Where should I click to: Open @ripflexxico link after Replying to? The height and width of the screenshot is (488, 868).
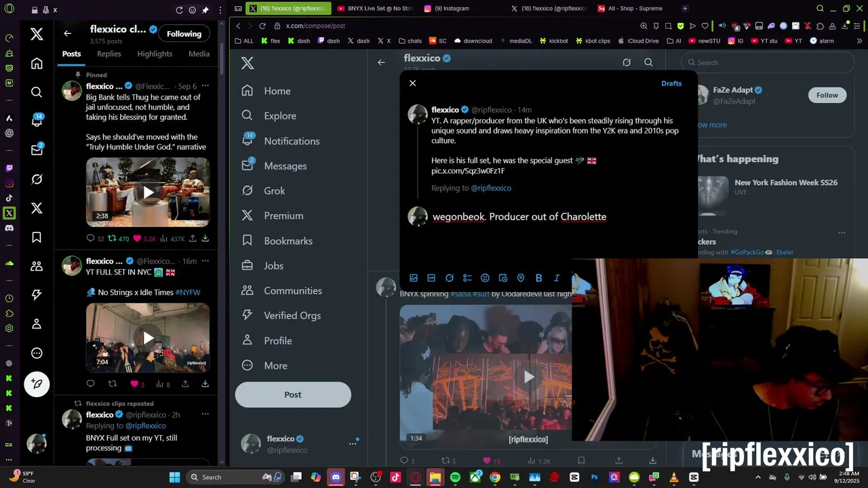491,188
